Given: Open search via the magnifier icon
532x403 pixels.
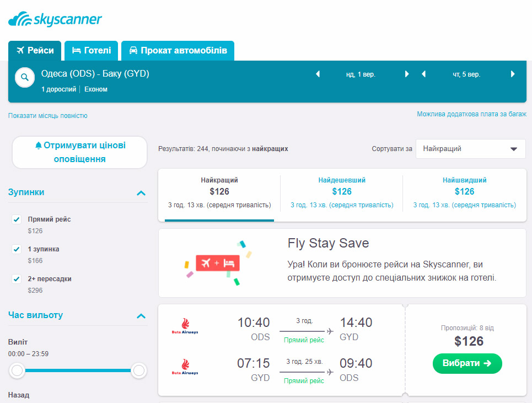Looking at the screenshot, I should [25, 77].
